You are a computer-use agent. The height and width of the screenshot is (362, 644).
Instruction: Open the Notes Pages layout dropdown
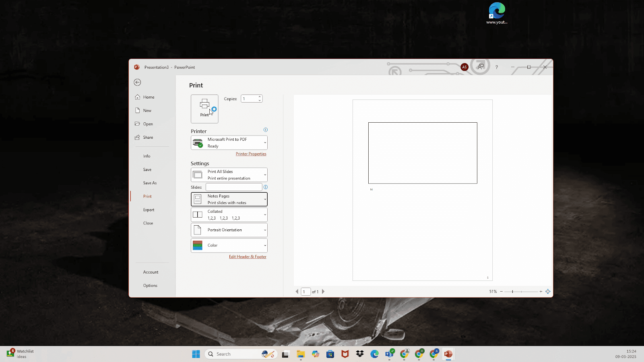[229, 199]
